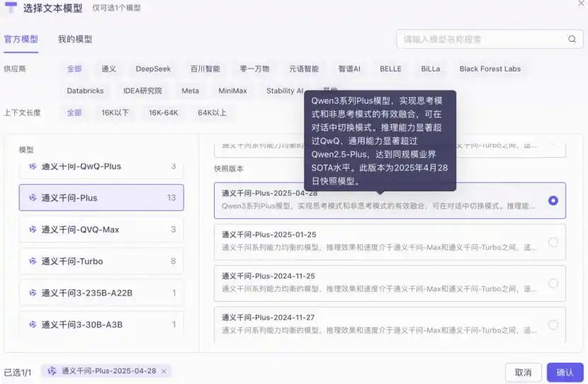This screenshot has height=384, width=588.
Task: Filter providers by 通义
Action: tap(109, 69)
